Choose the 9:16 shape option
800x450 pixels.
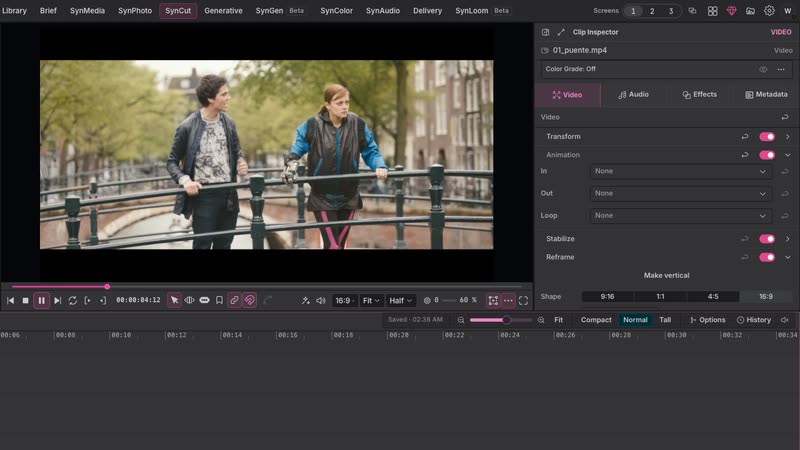[x=607, y=296]
